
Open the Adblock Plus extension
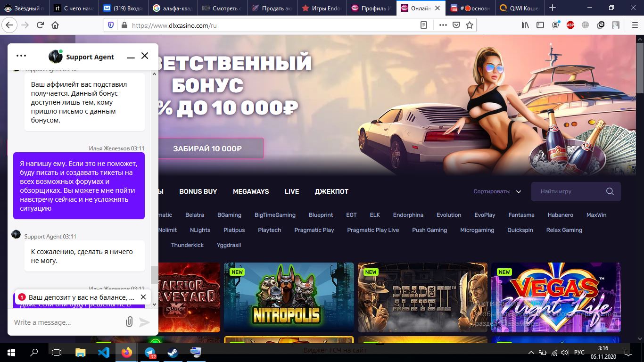pyautogui.click(x=570, y=25)
